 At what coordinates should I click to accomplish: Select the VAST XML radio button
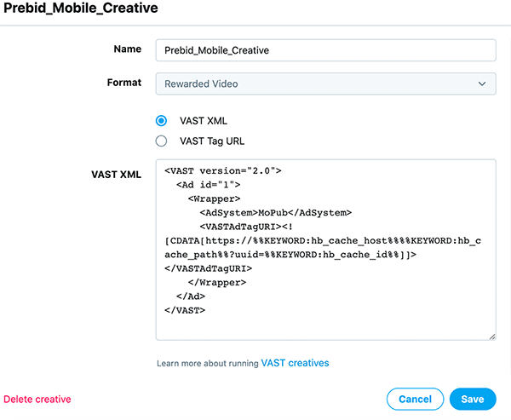point(161,120)
